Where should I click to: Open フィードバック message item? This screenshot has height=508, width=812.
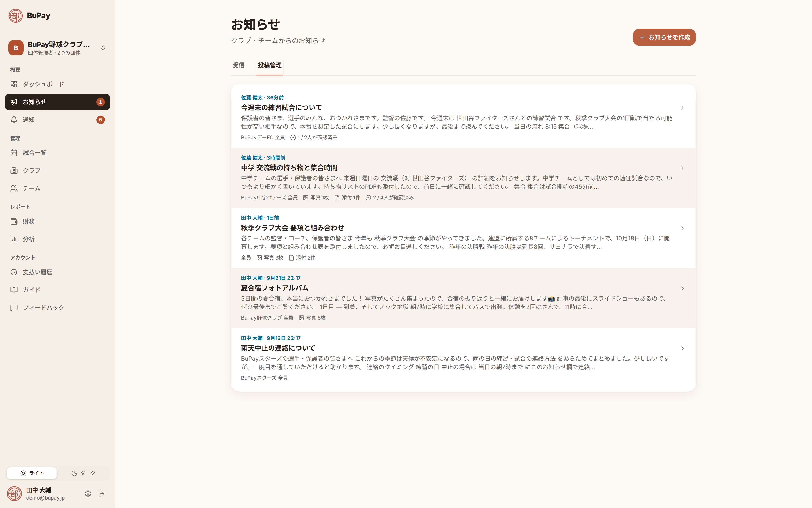57,307
